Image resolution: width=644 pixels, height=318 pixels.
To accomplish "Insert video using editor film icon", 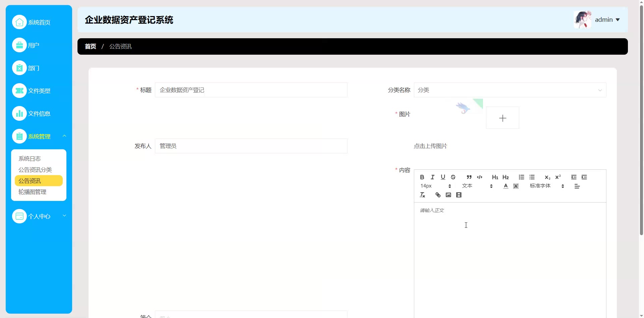I will pyautogui.click(x=459, y=195).
